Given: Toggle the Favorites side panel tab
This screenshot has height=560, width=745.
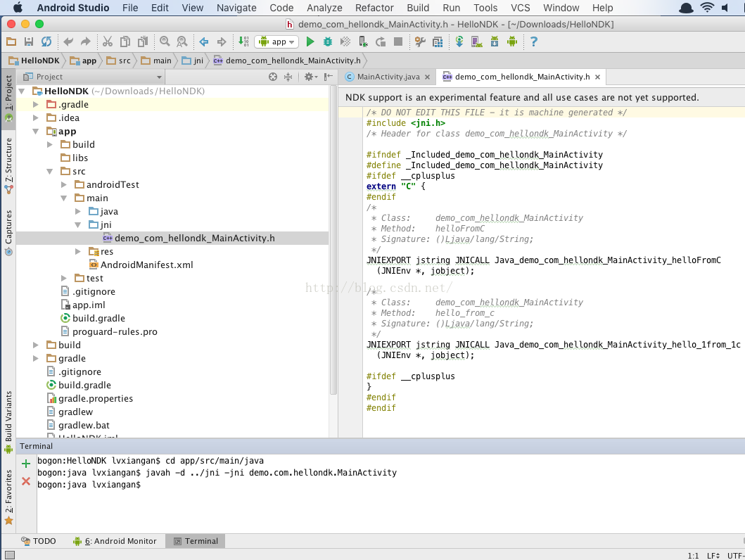Looking at the screenshot, I should pos(8,497).
